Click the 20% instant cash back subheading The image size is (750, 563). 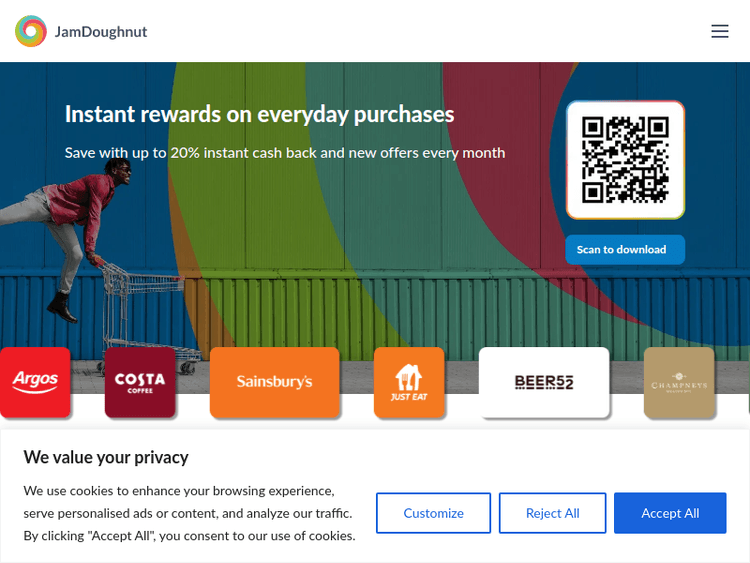(x=285, y=153)
